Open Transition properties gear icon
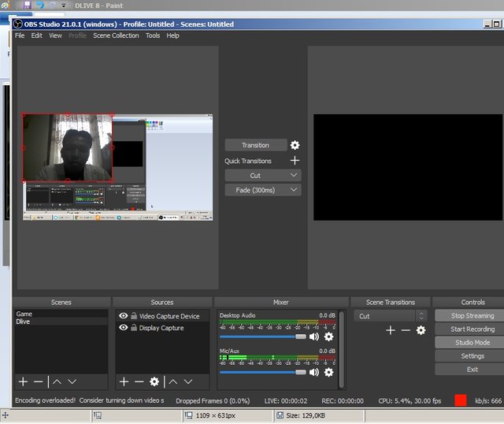Viewport: 504px width, 424px height. pyautogui.click(x=295, y=145)
